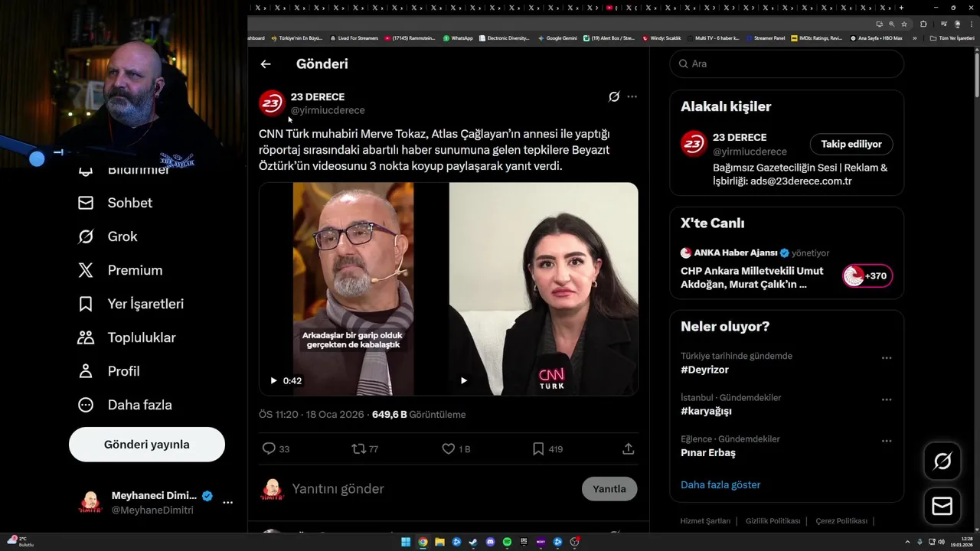Open the 649,6 B Görüntüleme count

click(419, 415)
